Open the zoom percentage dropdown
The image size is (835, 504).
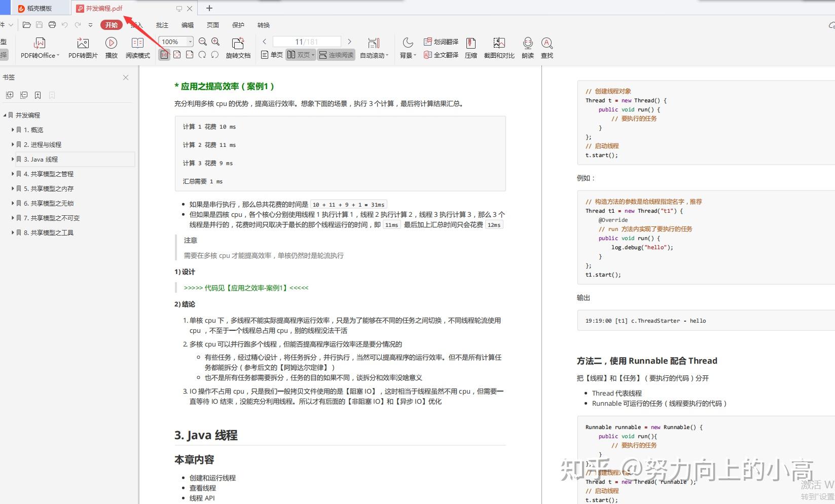190,42
